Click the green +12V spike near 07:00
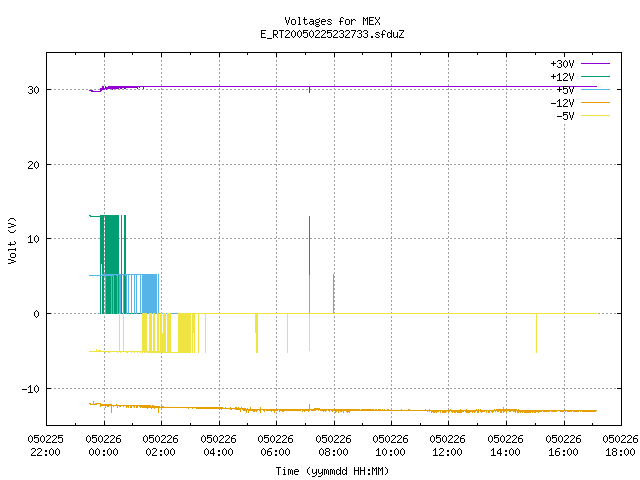The height and width of the screenshot is (480, 640). [x=309, y=245]
